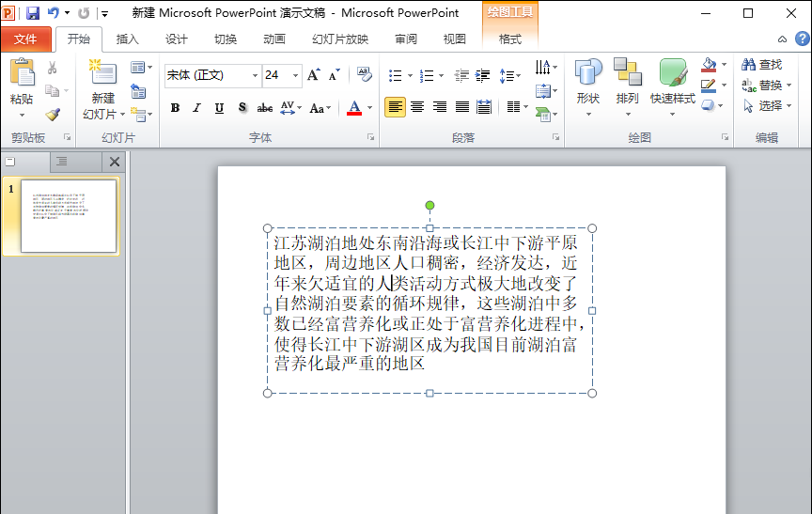Image resolution: width=812 pixels, height=514 pixels.
Task: Toggle bold formatting
Action: (x=175, y=108)
